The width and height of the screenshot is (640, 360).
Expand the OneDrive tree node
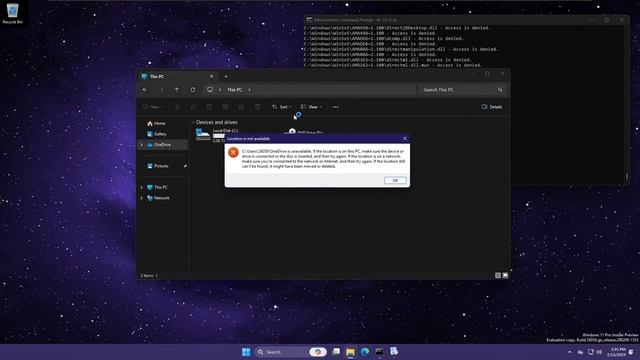point(142,144)
